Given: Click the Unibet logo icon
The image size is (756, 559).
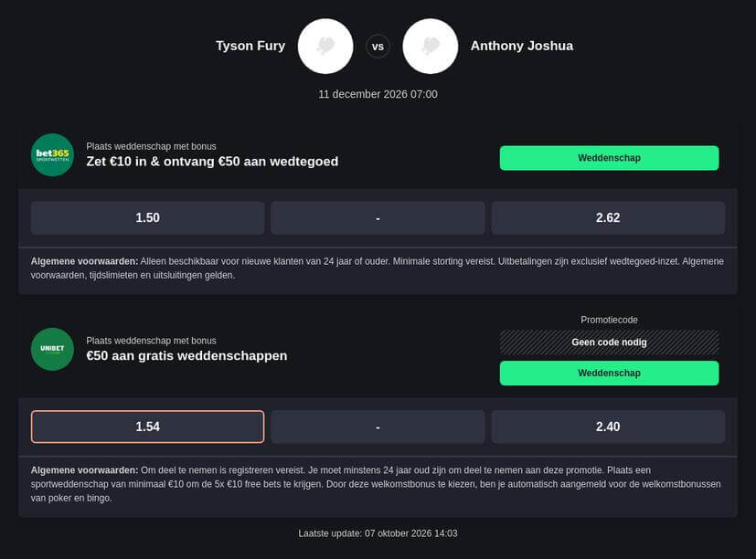Looking at the screenshot, I should 52,349.
